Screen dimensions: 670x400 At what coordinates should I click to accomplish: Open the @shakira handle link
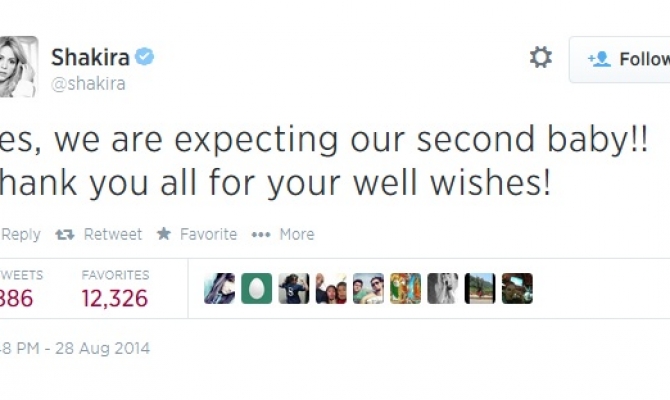click(88, 84)
